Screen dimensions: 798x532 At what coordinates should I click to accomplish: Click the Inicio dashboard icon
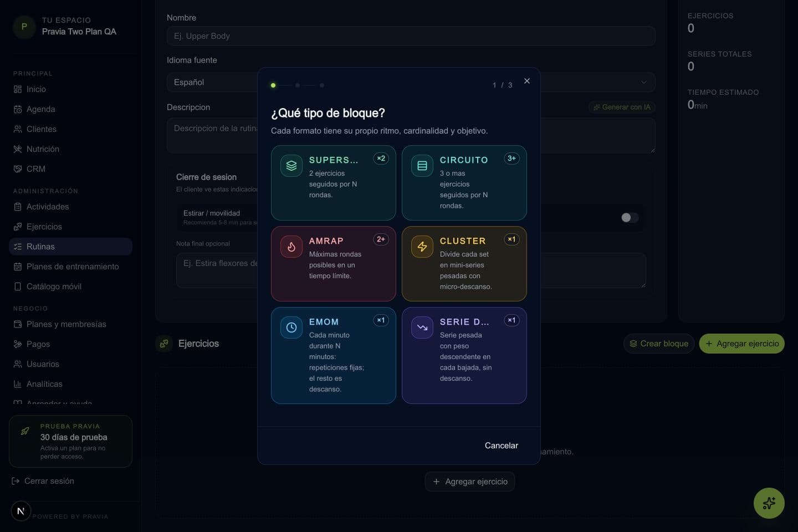[18, 89]
